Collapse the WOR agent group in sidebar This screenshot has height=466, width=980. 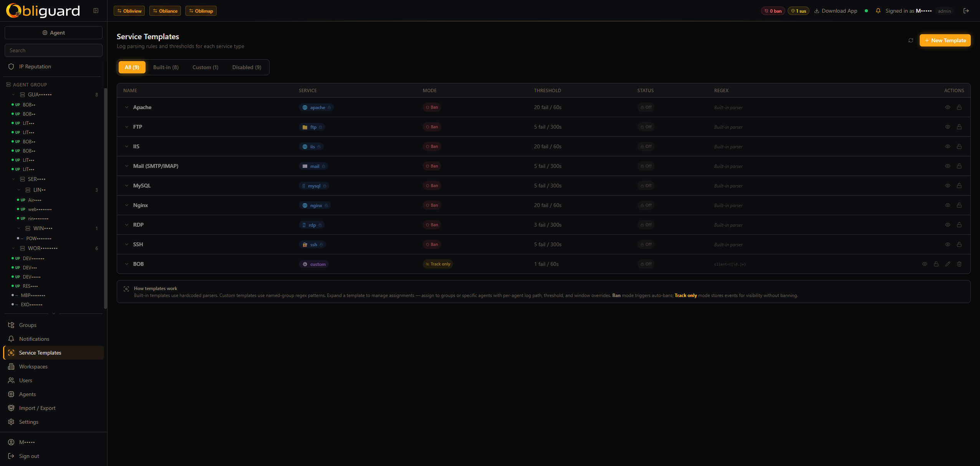(x=14, y=248)
